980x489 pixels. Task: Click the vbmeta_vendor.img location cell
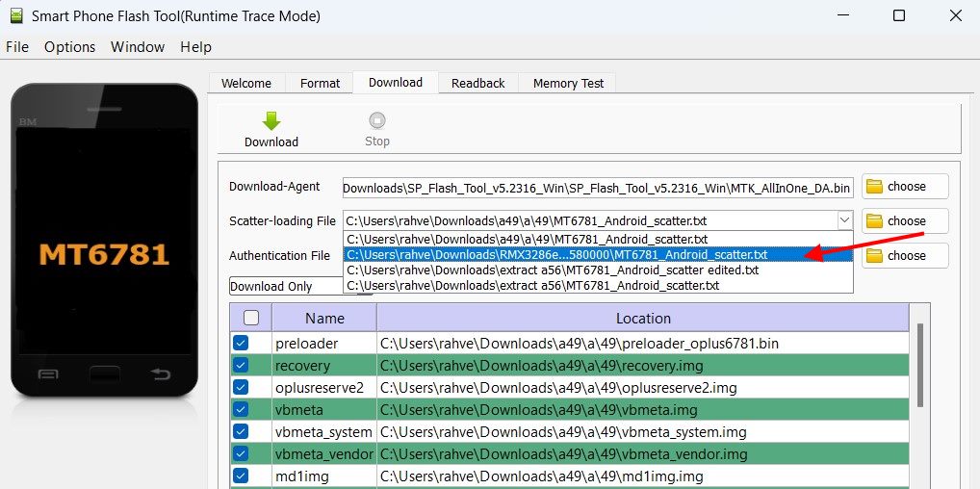643,453
